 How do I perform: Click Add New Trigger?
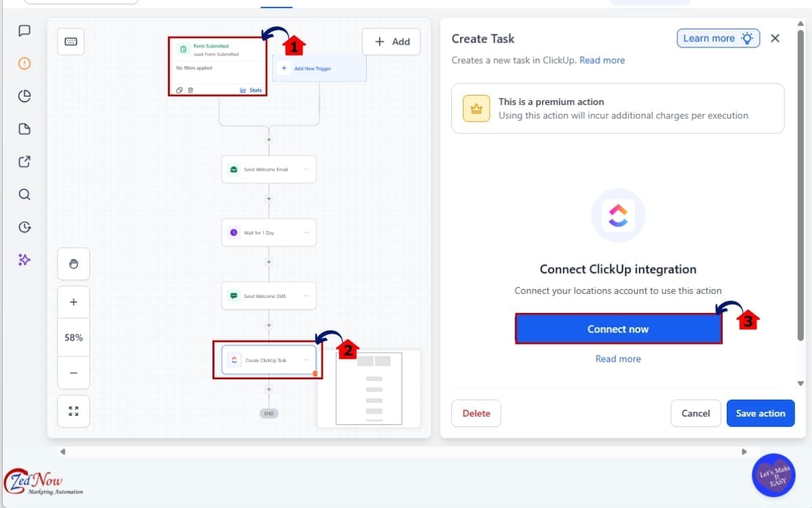319,68
